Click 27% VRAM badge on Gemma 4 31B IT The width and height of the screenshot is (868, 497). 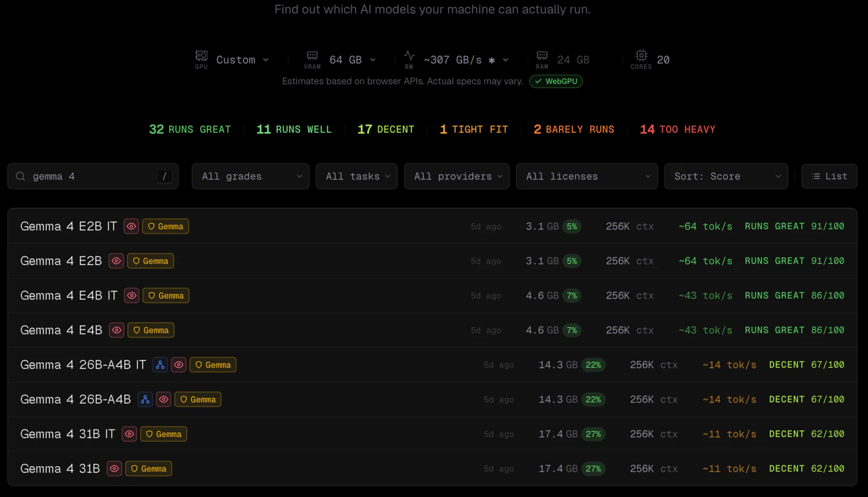(593, 435)
